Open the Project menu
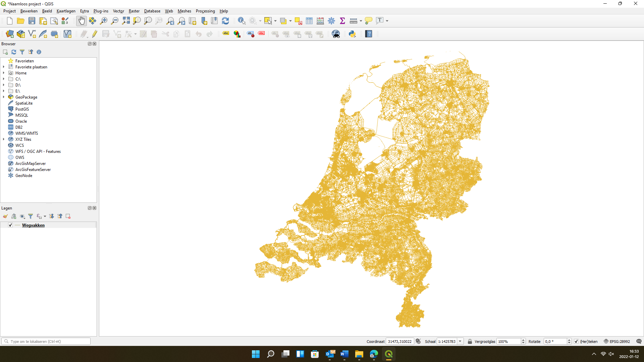The image size is (644, 362). point(9,11)
